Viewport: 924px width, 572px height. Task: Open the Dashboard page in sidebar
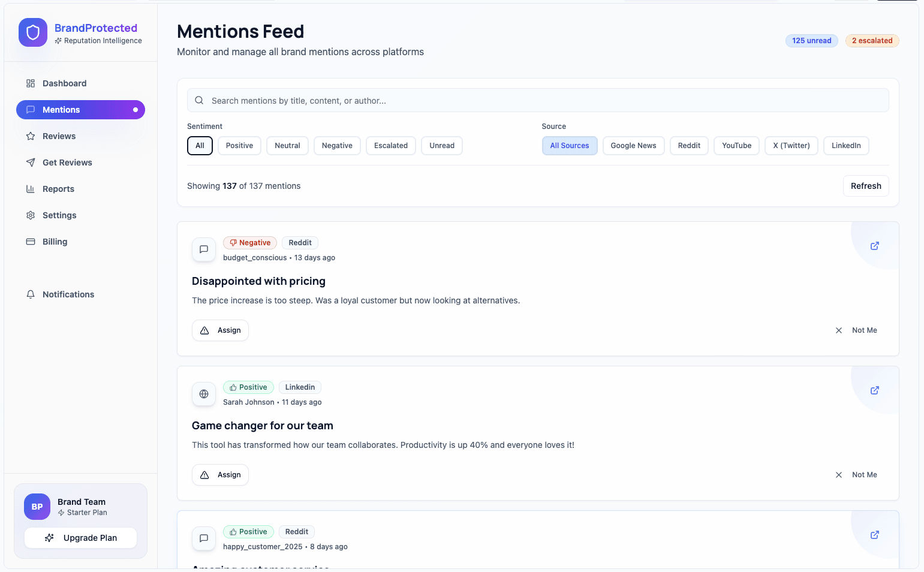[x=64, y=83]
